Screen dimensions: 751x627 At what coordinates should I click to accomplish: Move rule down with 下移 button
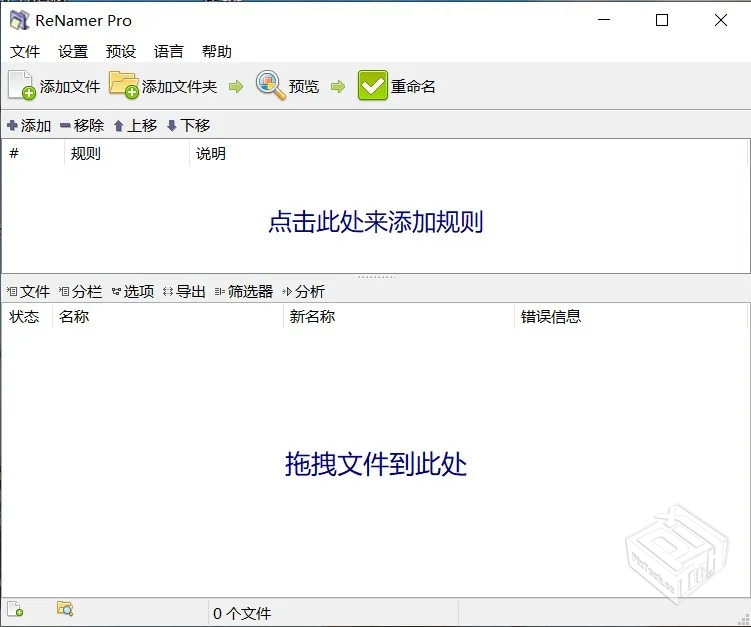(x=189, y=125)
